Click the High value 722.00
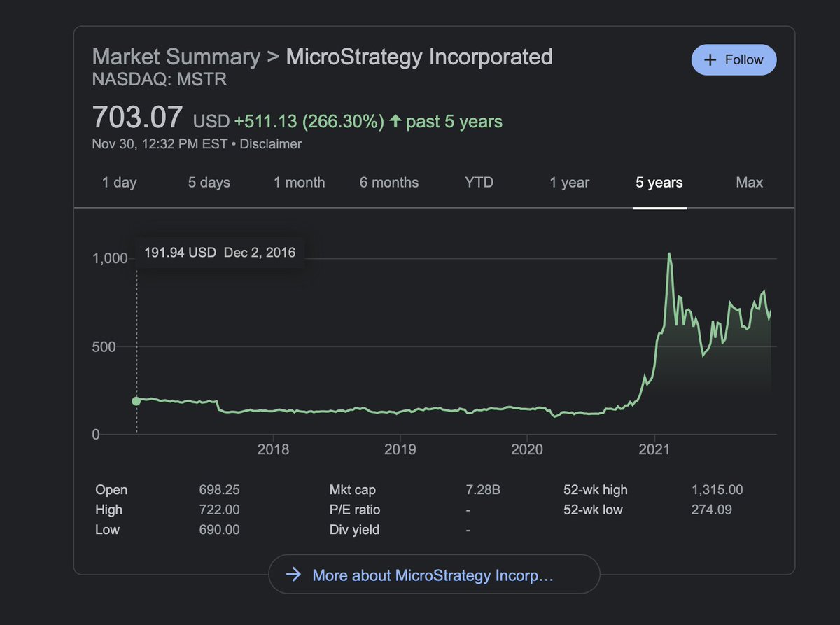 tap(219, 510)
